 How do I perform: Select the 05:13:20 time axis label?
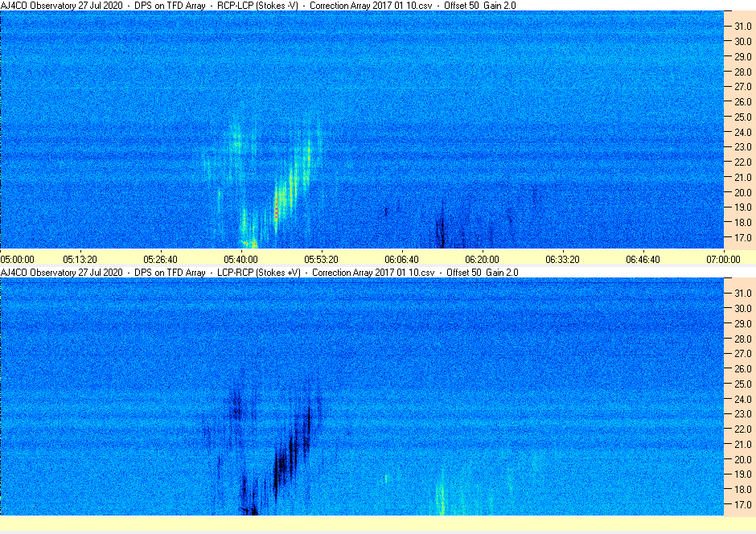[80, 259]
